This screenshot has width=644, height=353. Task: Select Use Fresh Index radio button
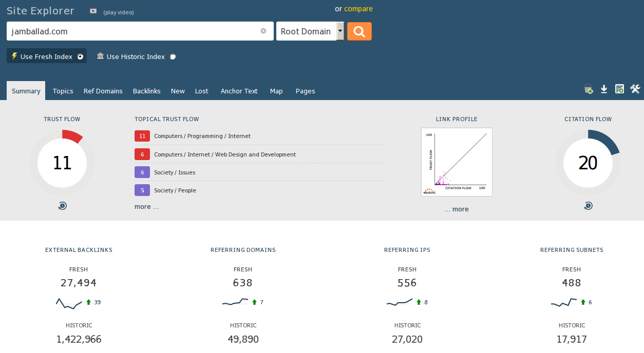point(80,57)
